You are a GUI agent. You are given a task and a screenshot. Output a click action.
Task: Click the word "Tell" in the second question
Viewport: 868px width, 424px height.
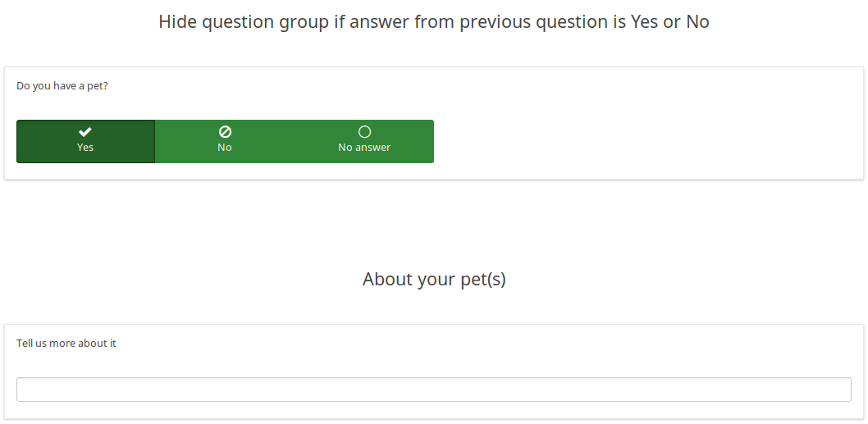point(25,343)
